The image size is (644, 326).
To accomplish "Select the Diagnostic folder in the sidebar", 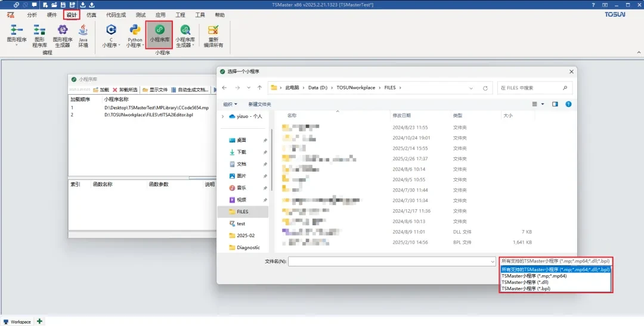I will [x=248, y=247].
